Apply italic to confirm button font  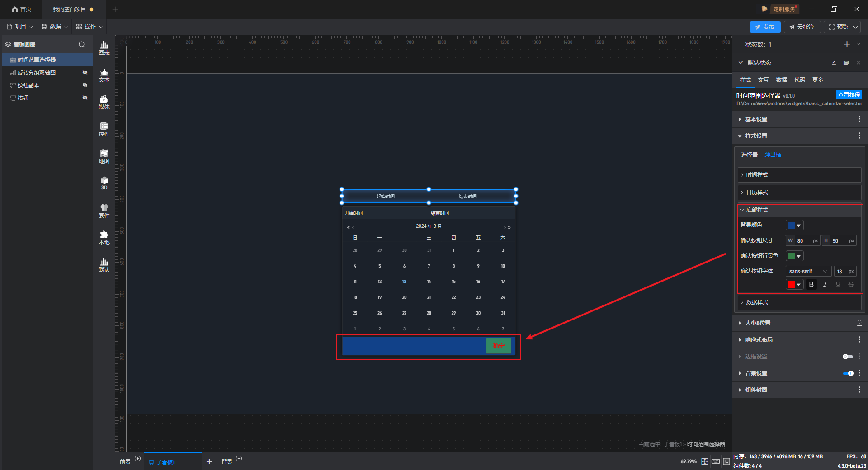click(x=825, y=284)
